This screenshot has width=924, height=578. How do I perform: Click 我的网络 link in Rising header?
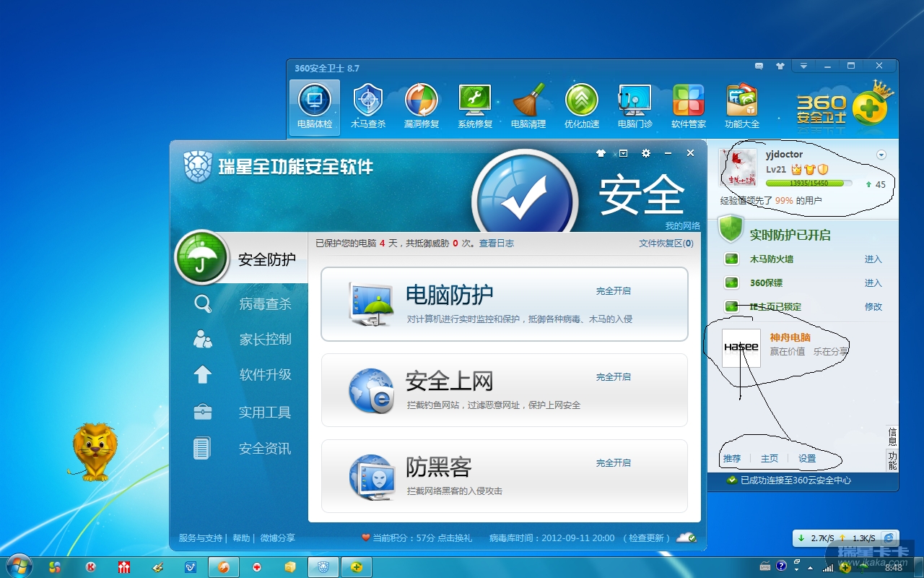coord(683,226)
